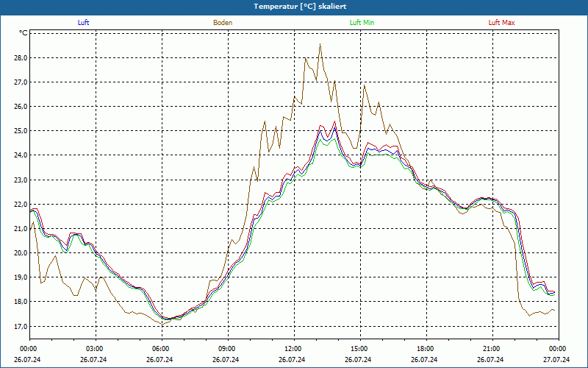Viewport: 588px width, 368px height.
Task: Select the 25,0 value on temperature axis
Action: pyautogui.click(x=20, y=131)
